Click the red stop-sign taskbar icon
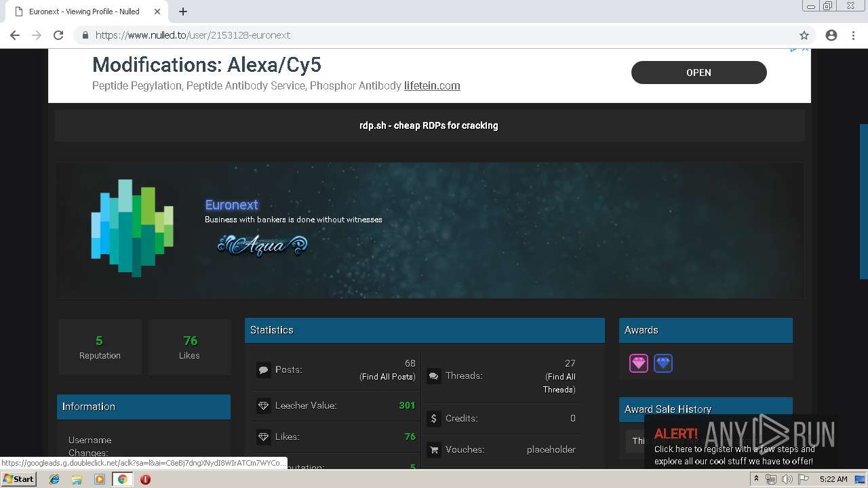 145,479
